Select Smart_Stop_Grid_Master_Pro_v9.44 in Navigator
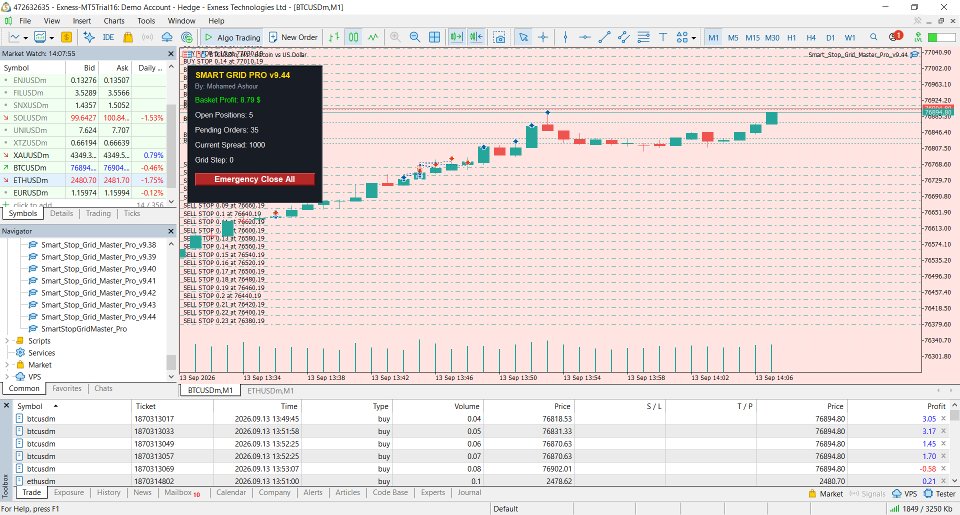960x515 pixels. tap(98, 317)
